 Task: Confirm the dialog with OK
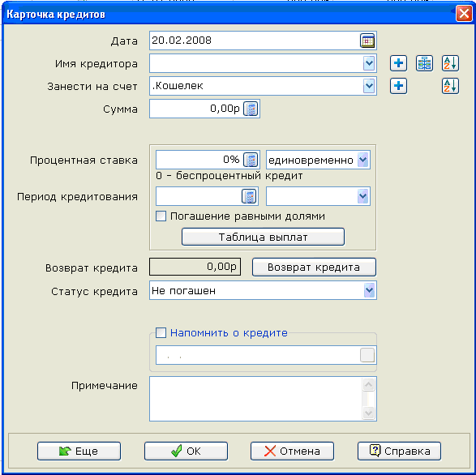click(186, 451)
